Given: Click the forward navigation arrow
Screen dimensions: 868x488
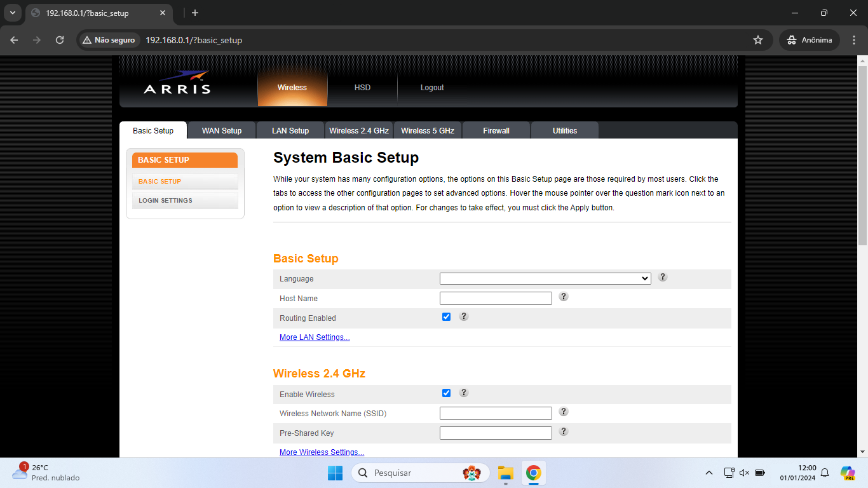Looking at the screenshot, I should coord(37,40).
